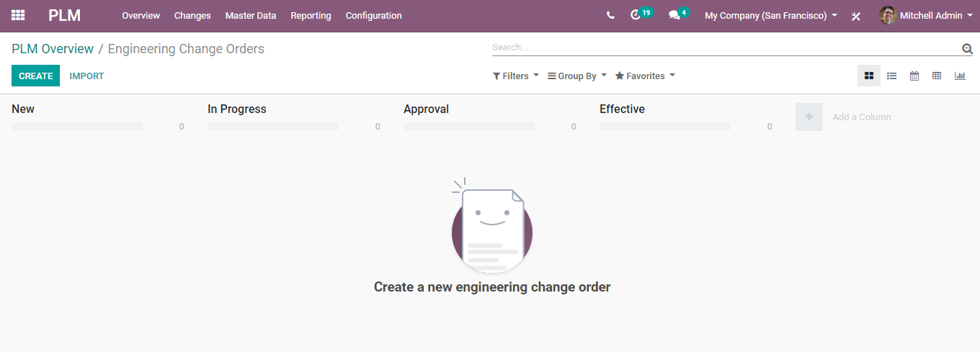The height and width of the screenshot is (352, 980).
Task: Click 'Create a new engineering change order' text
Action: click(492, 287)
